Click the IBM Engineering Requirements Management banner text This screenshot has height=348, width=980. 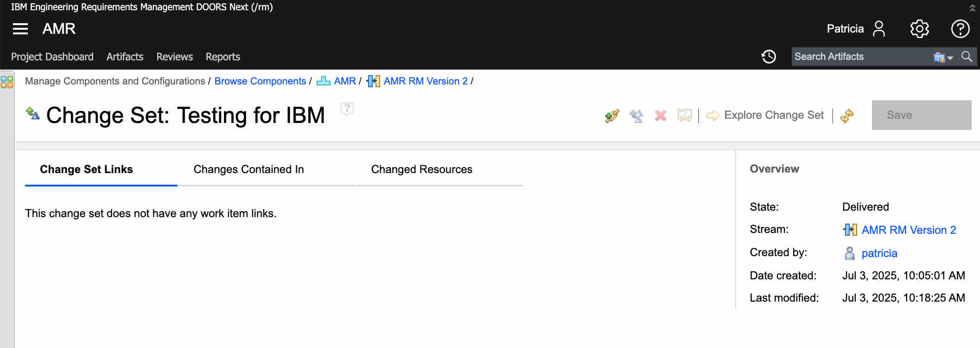click(142, 7)
